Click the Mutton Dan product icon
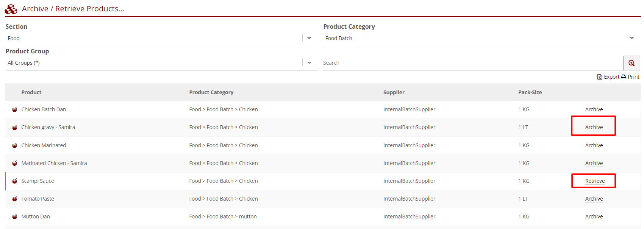 pyautogui.click(x=15, y=217)
